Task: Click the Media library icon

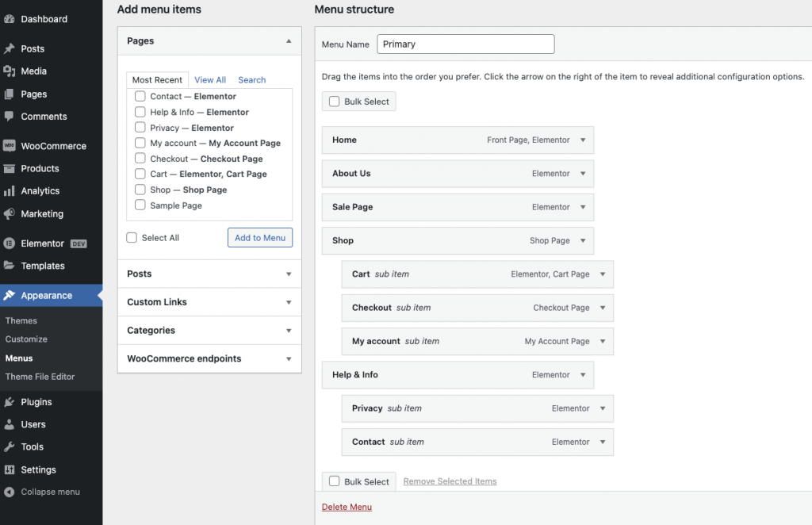Action: click(x=10, y=71)
